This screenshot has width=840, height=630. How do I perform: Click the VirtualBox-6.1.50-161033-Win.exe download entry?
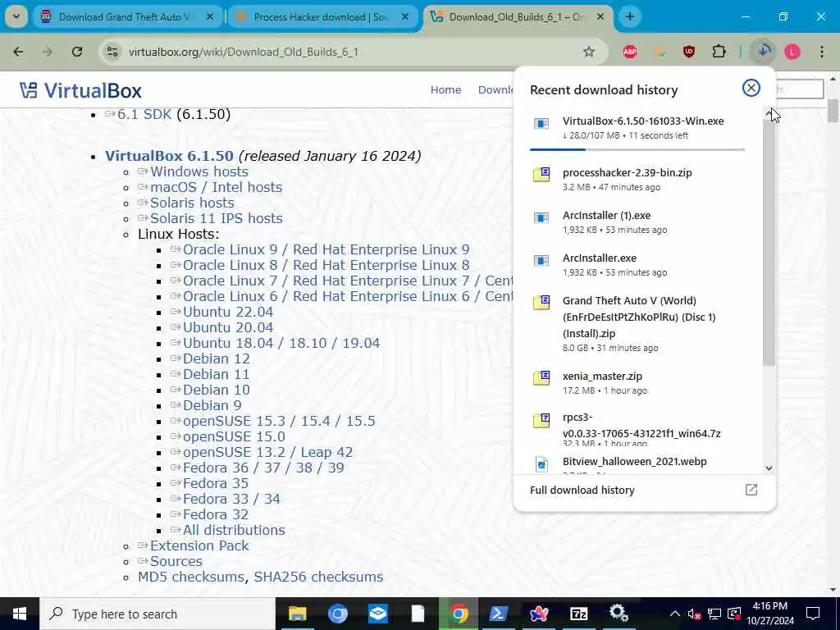coord(637,127)
